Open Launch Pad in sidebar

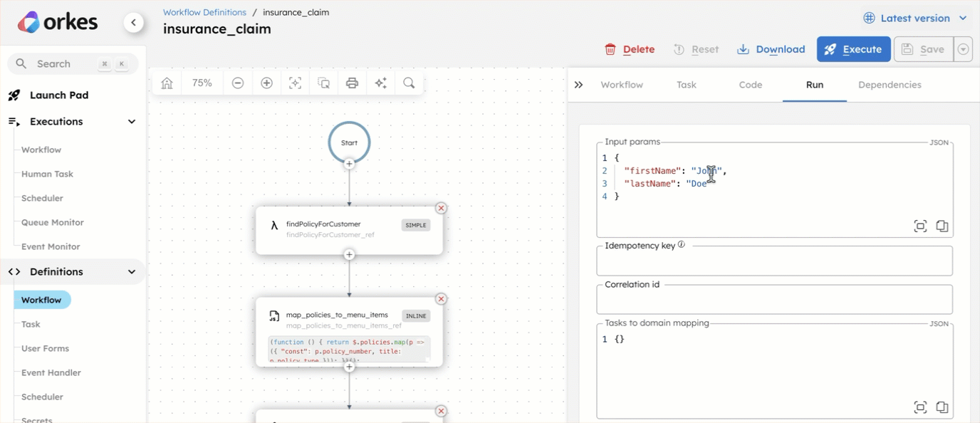59,95
